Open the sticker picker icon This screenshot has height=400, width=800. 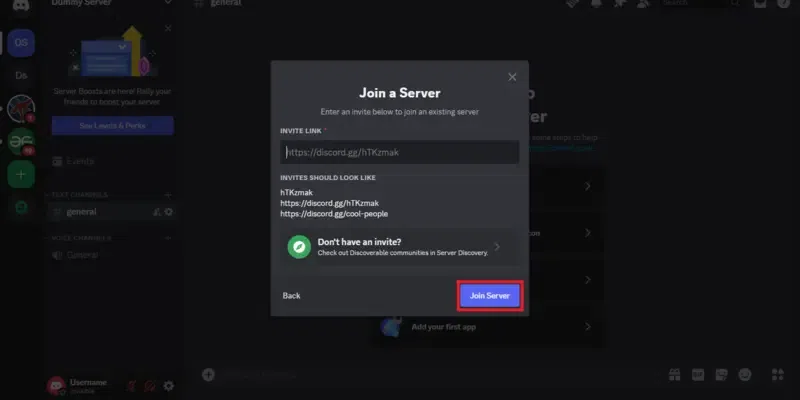pos(721,375)
